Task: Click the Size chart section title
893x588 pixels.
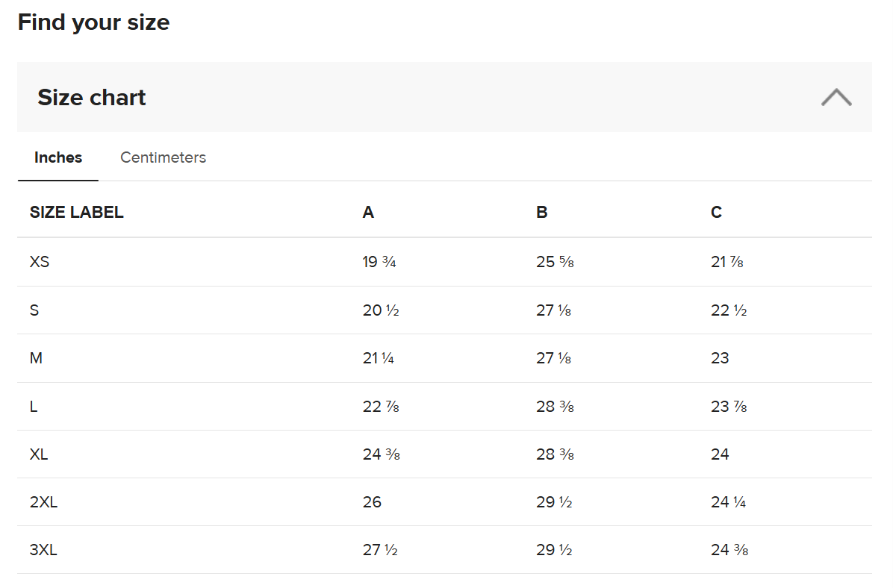Action: tap(92, 98)
